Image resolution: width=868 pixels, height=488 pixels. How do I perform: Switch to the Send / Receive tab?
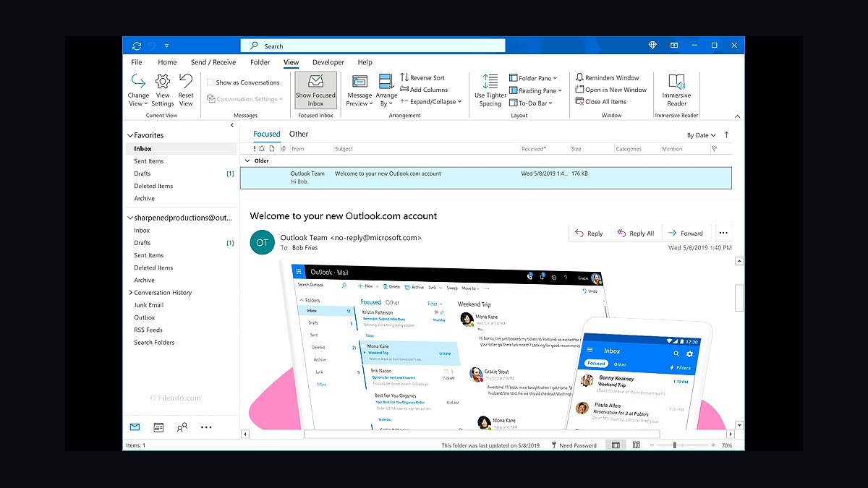click(213, 62)
